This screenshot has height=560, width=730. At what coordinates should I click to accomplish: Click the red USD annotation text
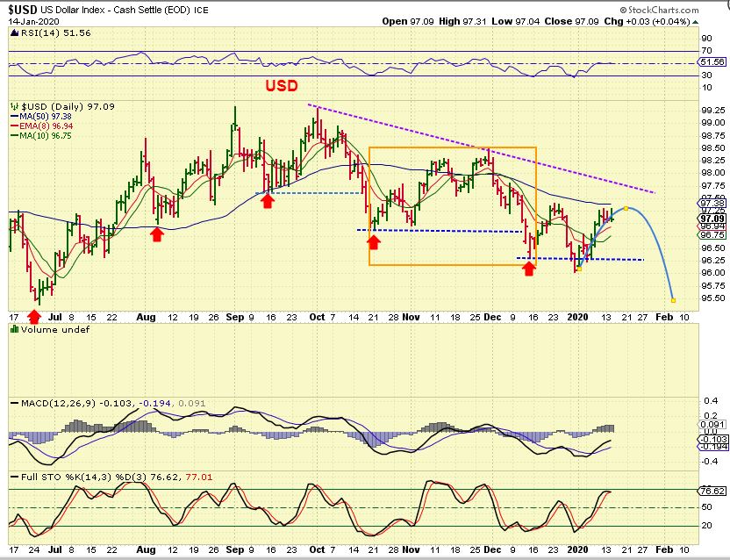pos(282,86)
